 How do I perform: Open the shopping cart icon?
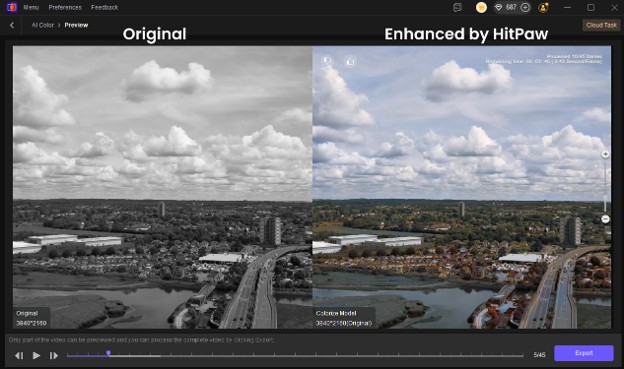481,8
